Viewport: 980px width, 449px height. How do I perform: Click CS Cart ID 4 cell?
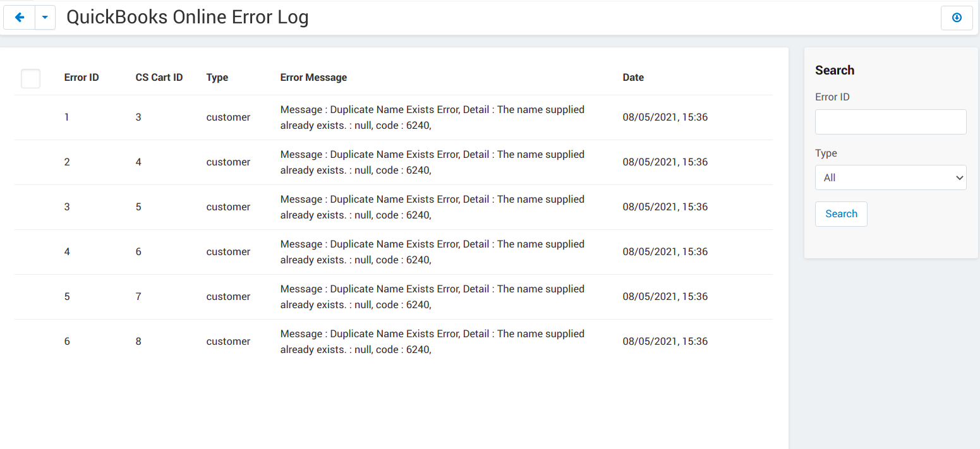(138, 162)
